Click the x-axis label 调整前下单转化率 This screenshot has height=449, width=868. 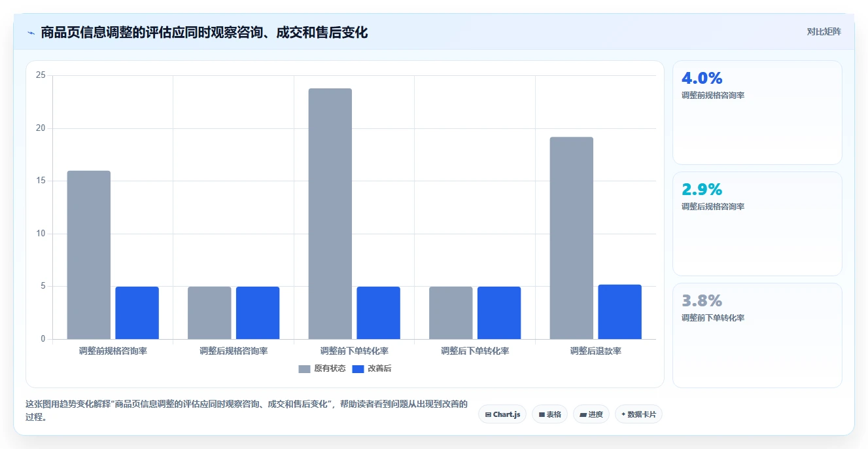pyautogui.click(x=355, y=351)
